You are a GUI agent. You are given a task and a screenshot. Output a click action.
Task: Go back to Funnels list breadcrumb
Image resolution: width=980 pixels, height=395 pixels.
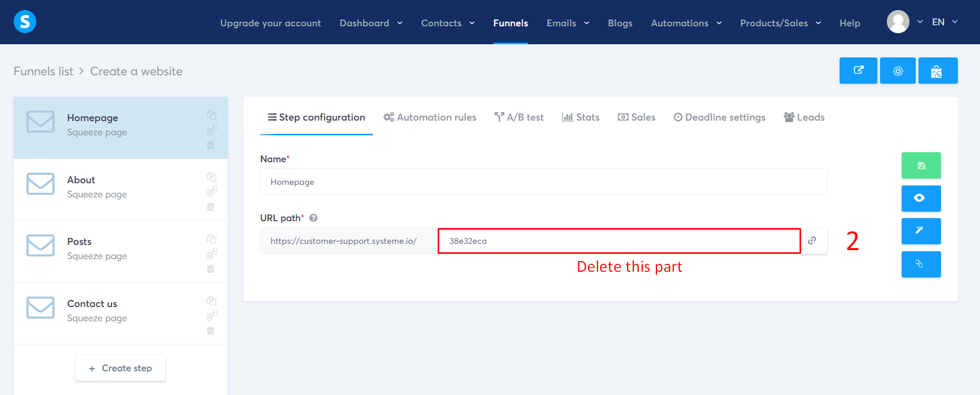(x=44, y=71)
